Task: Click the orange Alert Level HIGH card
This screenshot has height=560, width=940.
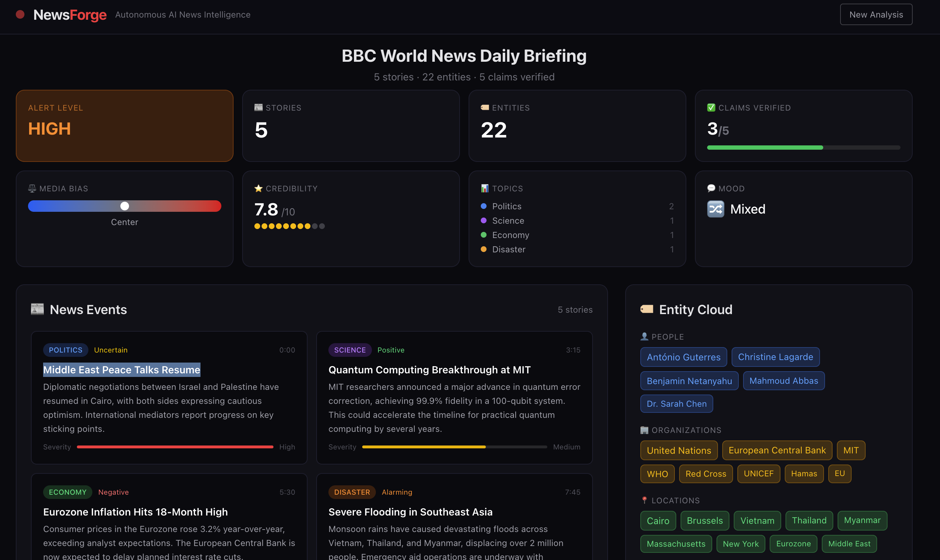Action: [x=124, y=126]
